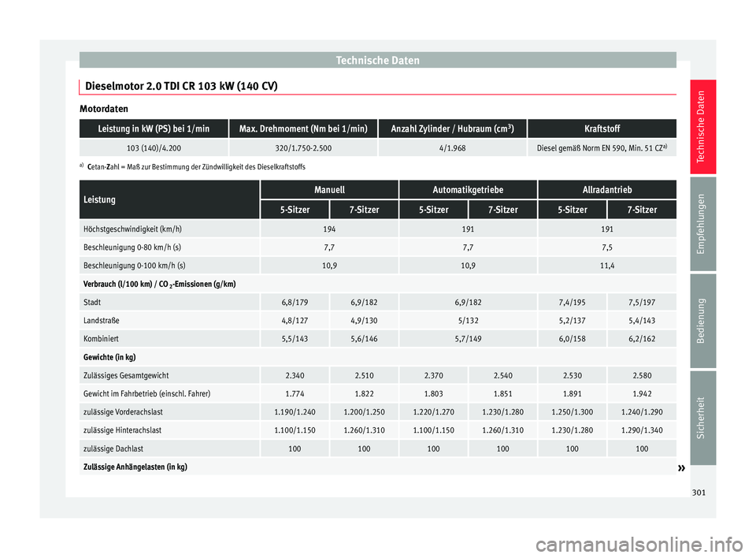The width and height of the screenshot is (756, 558).
Task: Select Gesamtgewicht value 2.580
Action: tap(642, 376)
